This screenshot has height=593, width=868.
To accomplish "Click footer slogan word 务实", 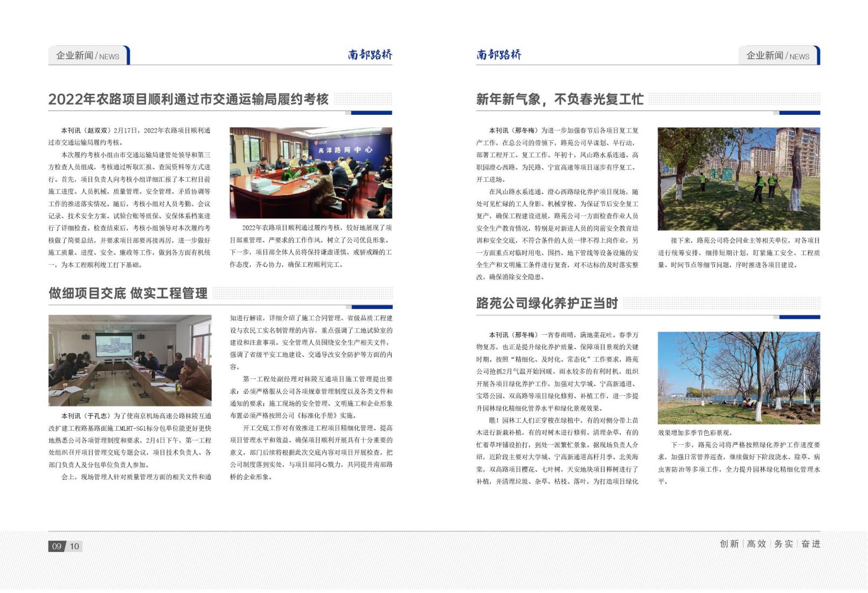I will coord(783,544).
